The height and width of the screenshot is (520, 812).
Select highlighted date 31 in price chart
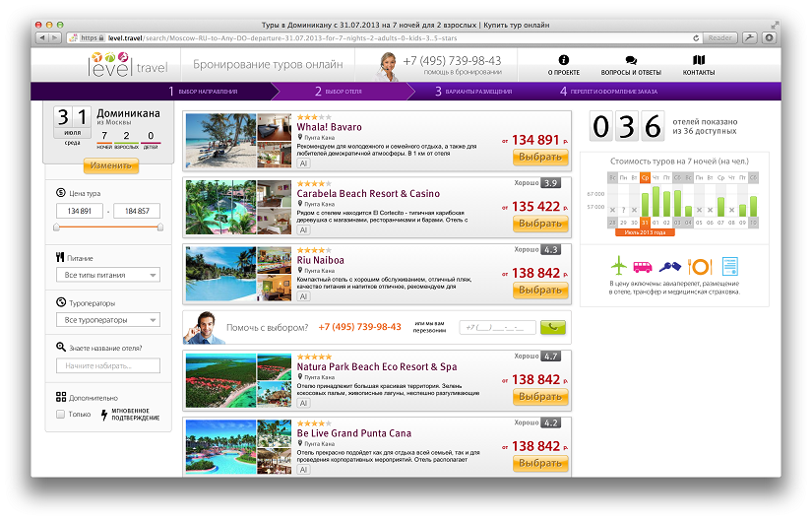pos(645,223)
